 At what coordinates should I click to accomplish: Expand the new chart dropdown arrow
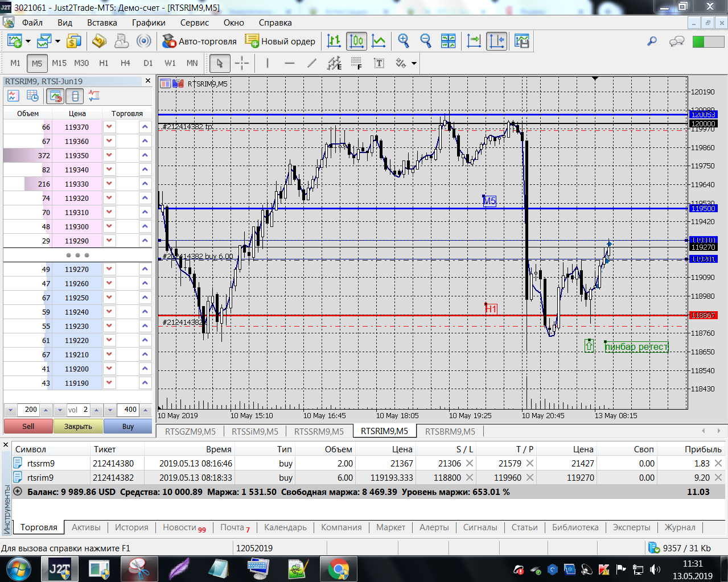pyautogui.click(x=28, y=41)
